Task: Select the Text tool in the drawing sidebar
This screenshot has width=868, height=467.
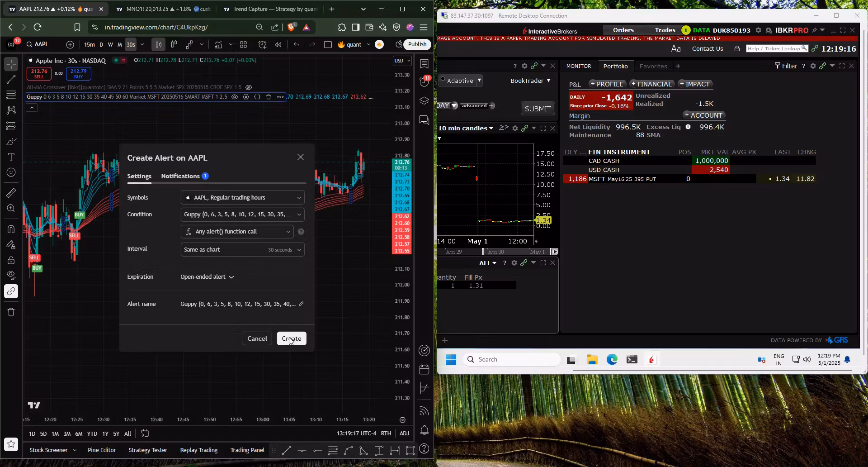Action: 11,157
